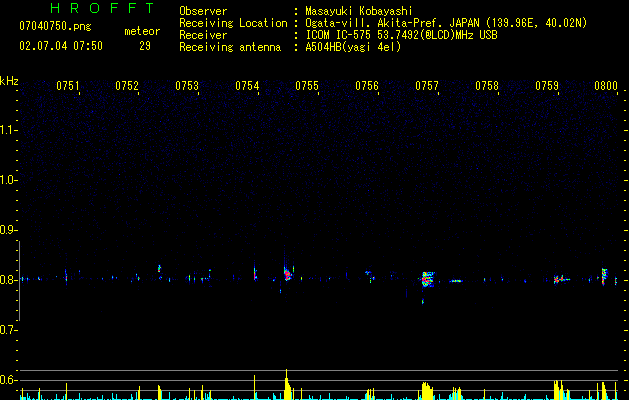Select the name Masayuki Kobayashi
The height and width of the screenshot is (400, 629).
(359, 11)
